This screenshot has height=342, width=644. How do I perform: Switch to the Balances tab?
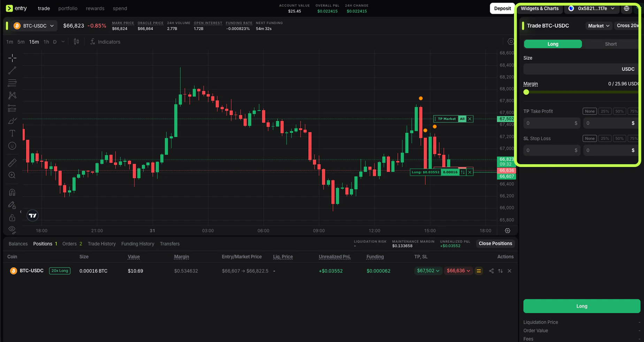(x=18, y=244)
